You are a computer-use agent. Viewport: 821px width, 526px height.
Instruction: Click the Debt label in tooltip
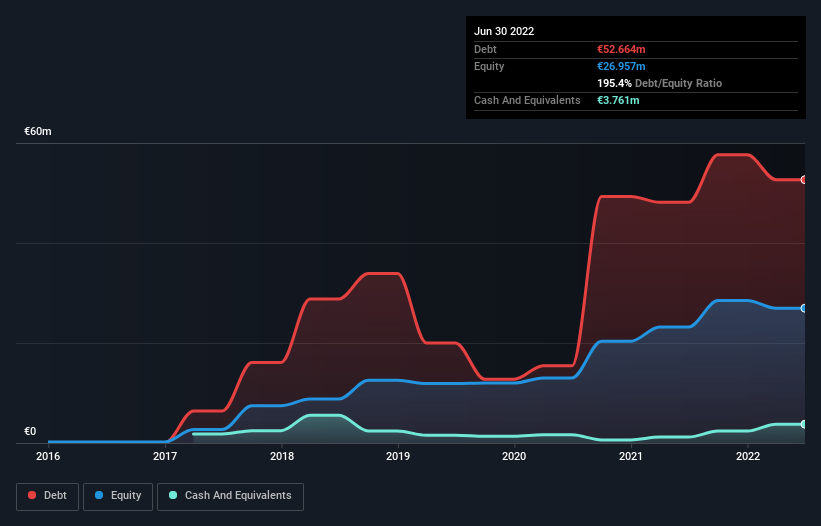(x=485, y=49)
